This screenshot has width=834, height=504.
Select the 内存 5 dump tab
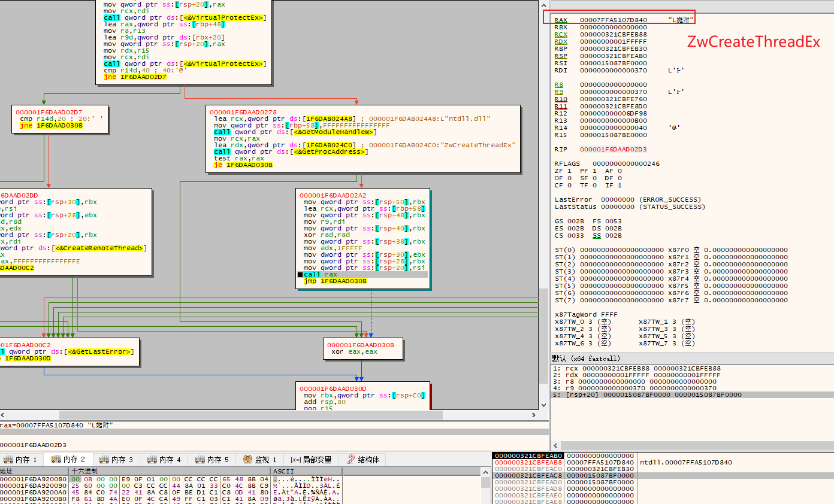[213, 460]
